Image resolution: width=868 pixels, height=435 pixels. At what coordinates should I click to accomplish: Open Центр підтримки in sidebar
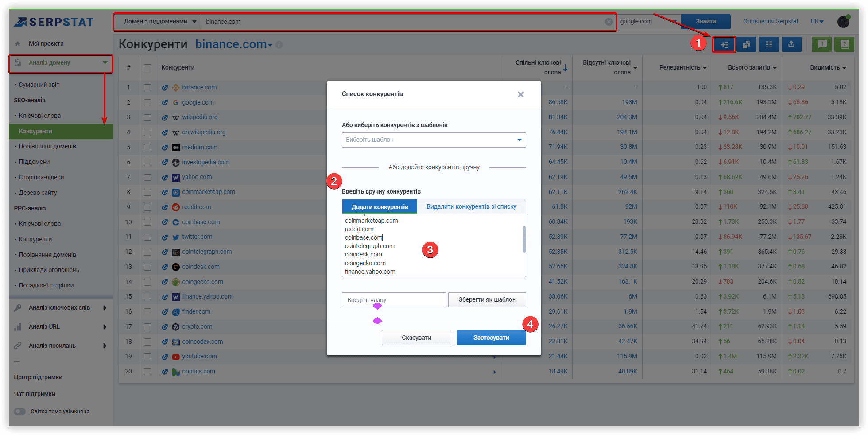tap(38, 377)
